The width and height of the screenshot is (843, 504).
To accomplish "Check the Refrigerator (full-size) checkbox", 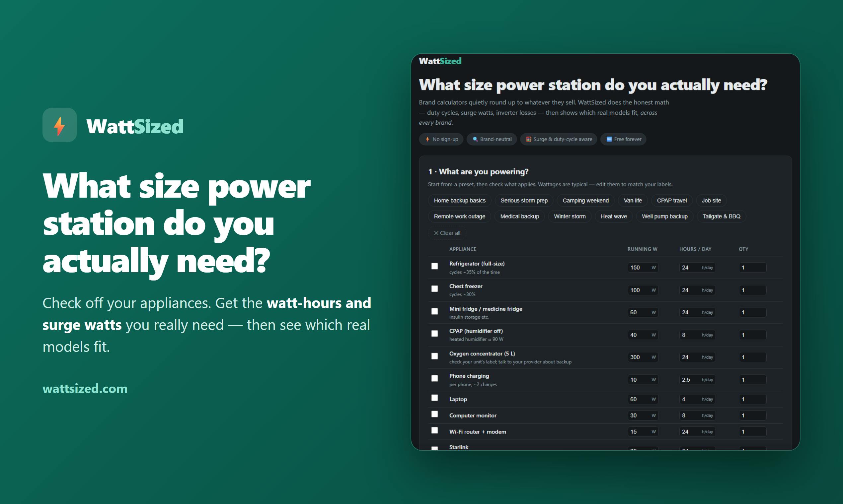I will pyautogui.click(x=434, y=266).
